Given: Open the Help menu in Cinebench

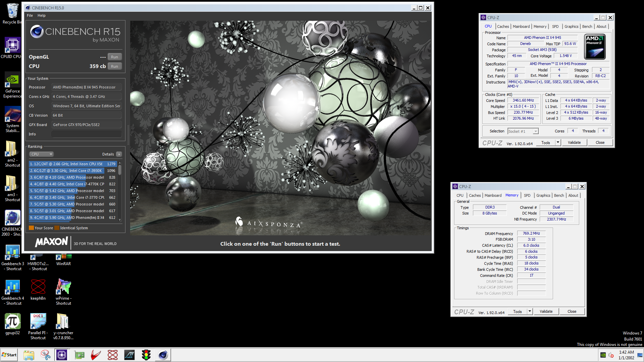Looking at the screenshot, I should (42, 15).
